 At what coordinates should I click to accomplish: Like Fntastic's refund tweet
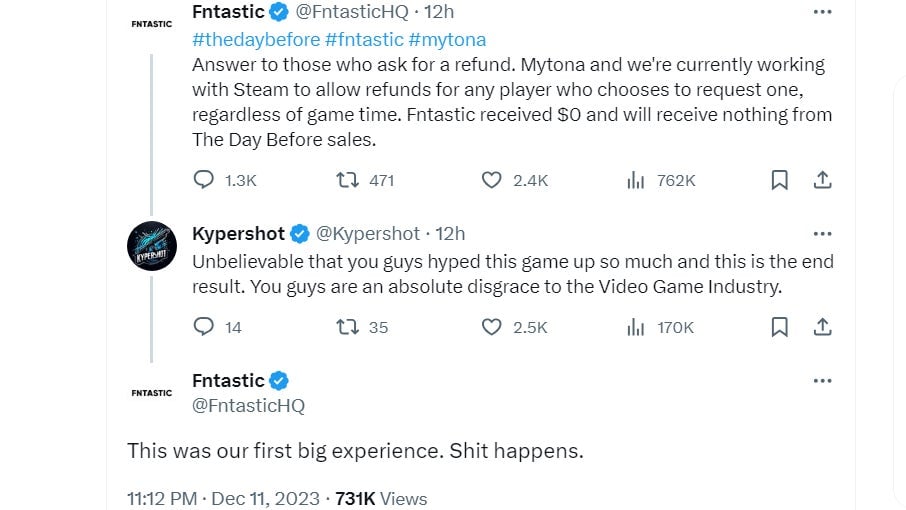click(491, 180)
